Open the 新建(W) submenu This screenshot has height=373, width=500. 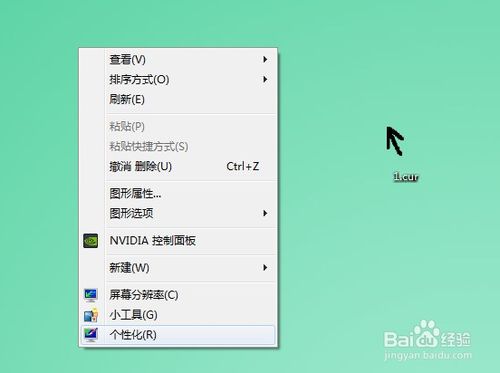click(x=178, y=268)
